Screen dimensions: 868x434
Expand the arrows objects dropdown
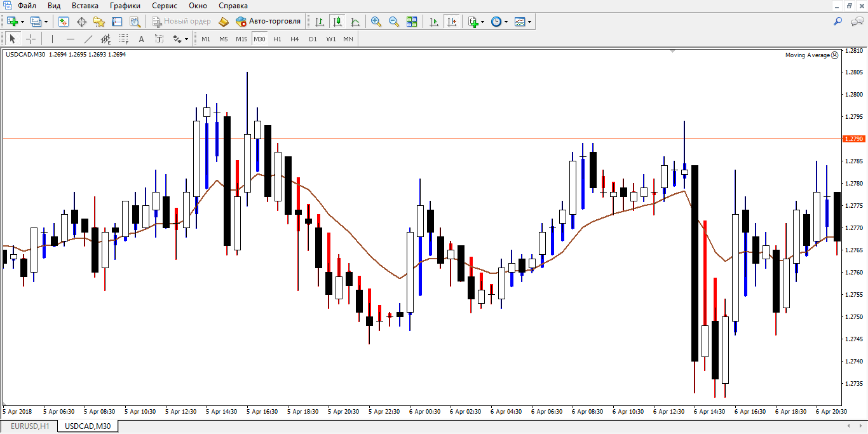pos(186,39)
